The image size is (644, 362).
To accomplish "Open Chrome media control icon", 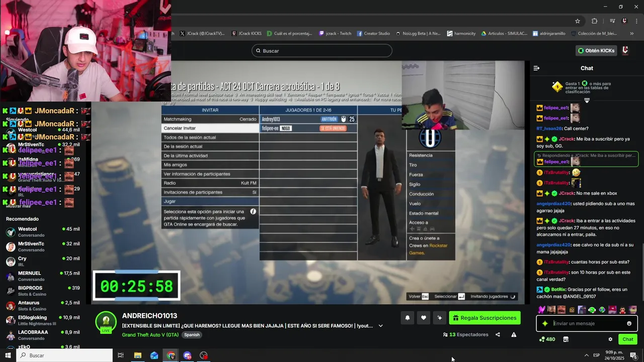I will (612, 21).
